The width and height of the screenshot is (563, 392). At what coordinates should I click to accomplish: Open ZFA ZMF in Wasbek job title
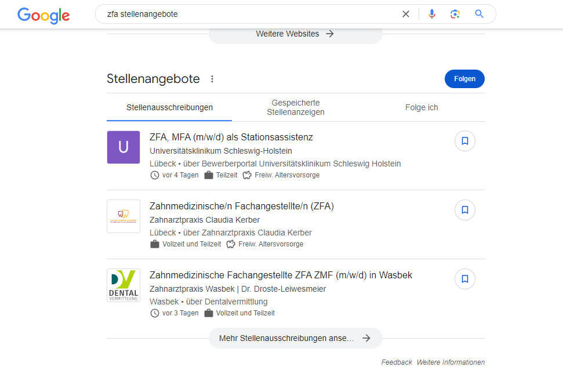click(281, 275)
